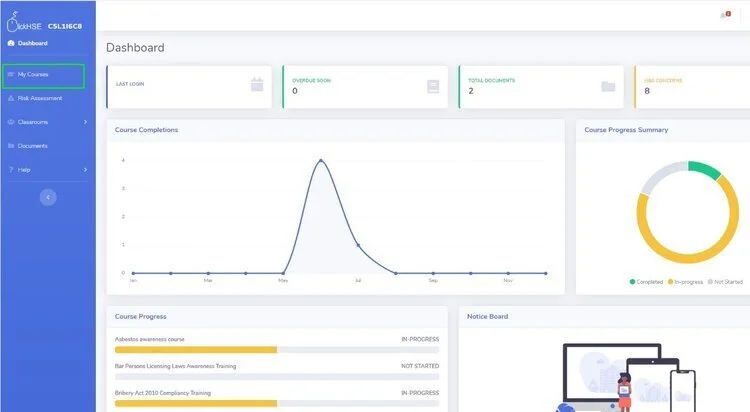Image resolution: width=750 pixels, height=412 pixels.
Task: Click the Last Login card label
Action: point(130,84)
